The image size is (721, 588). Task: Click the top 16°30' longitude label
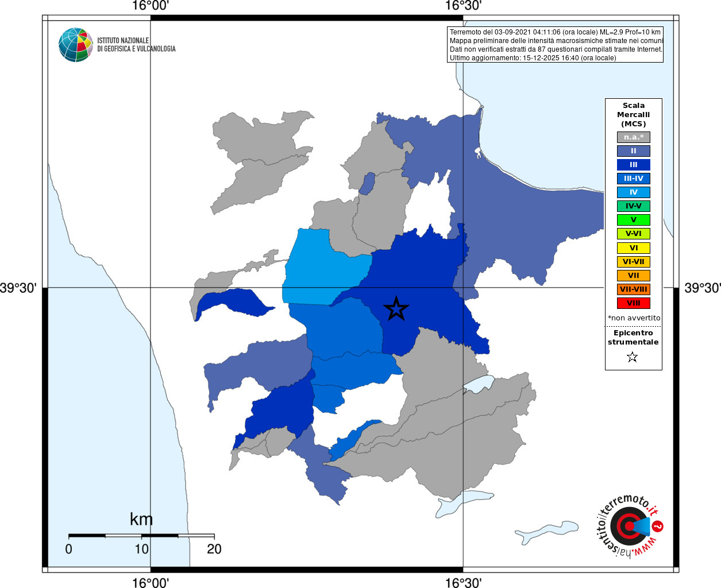pyautogui.click(x=463, y=6)
